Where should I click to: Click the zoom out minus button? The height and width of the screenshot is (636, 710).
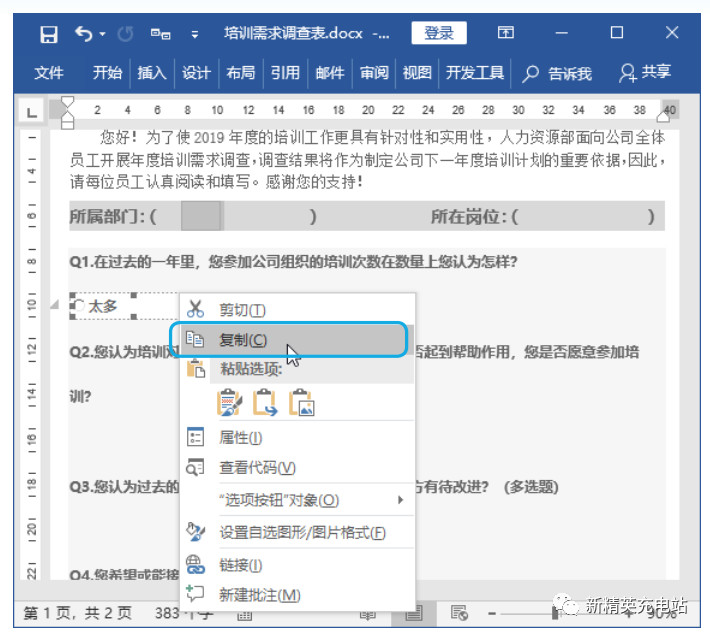click(x=492, y=614)
